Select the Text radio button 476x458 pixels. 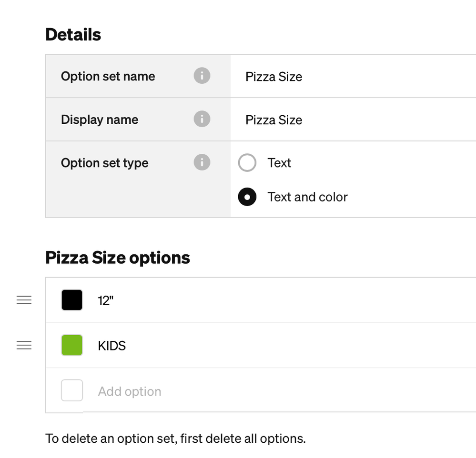click(247, 163)
